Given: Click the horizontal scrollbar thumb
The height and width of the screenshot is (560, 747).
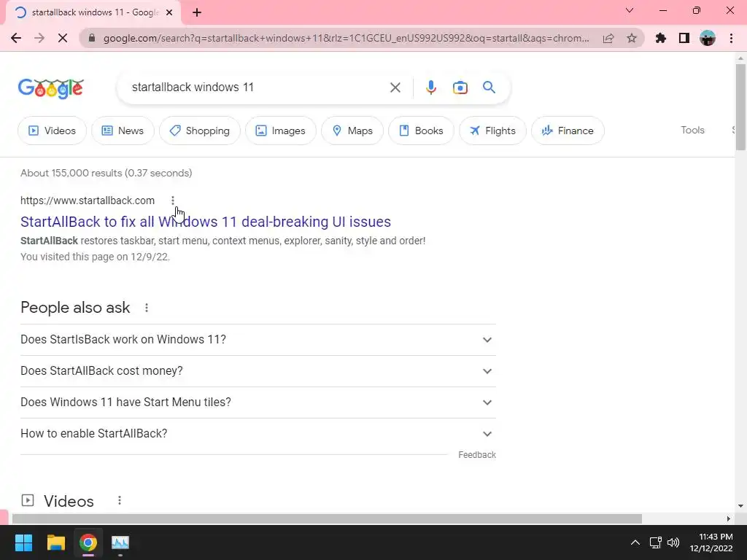Looking at the screenshot, I should (327, 518).
